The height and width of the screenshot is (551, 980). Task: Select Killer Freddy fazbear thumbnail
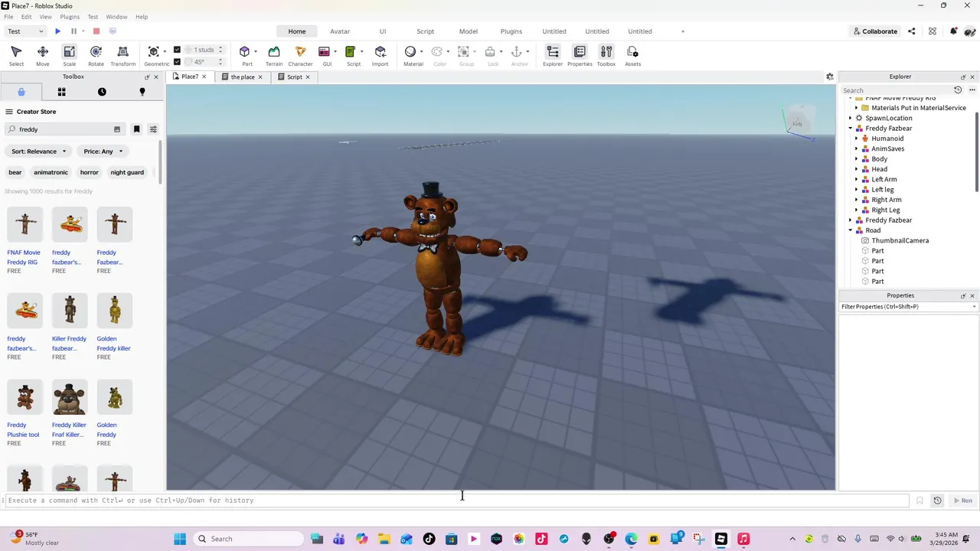click(x=70, y=311)
